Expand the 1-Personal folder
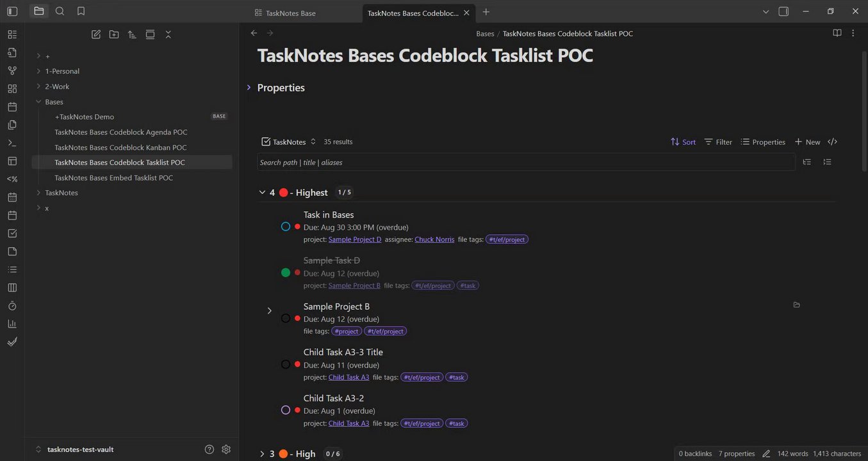This screenshot has height=461, width=868. pyautogui.click(x=39, y=71)
